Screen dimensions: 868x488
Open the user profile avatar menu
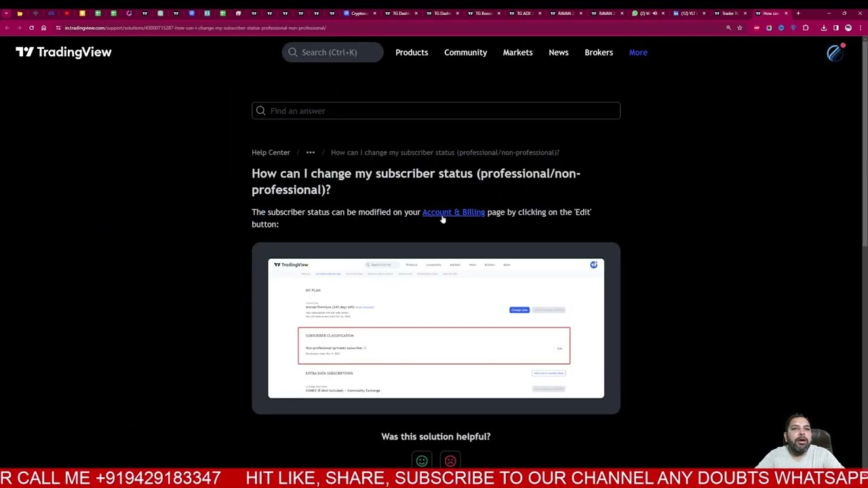pos(835,53)
